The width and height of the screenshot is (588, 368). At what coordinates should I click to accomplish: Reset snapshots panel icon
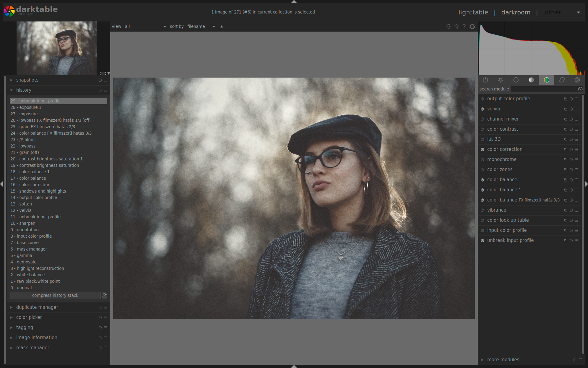(100, 80)
